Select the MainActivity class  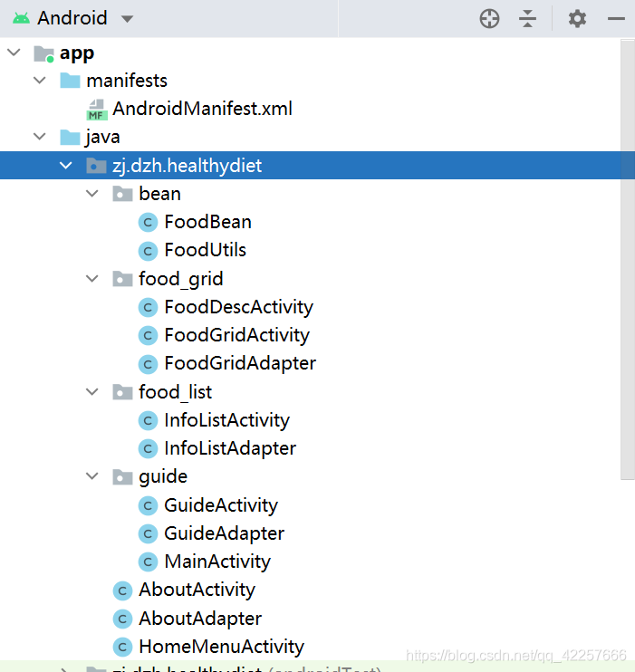point(217,562)
